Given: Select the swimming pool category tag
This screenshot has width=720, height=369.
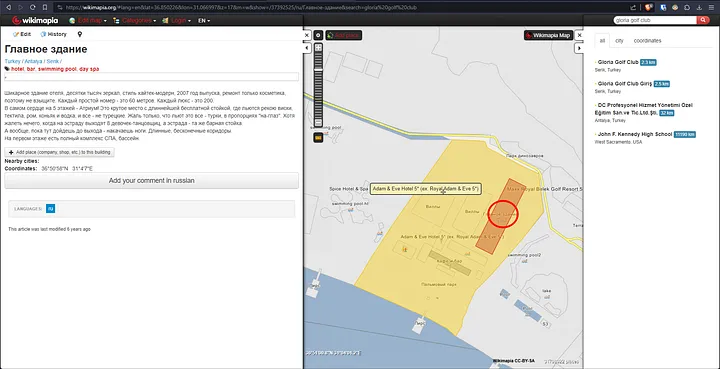Looking at the screenshot, I should click(57, 69).
